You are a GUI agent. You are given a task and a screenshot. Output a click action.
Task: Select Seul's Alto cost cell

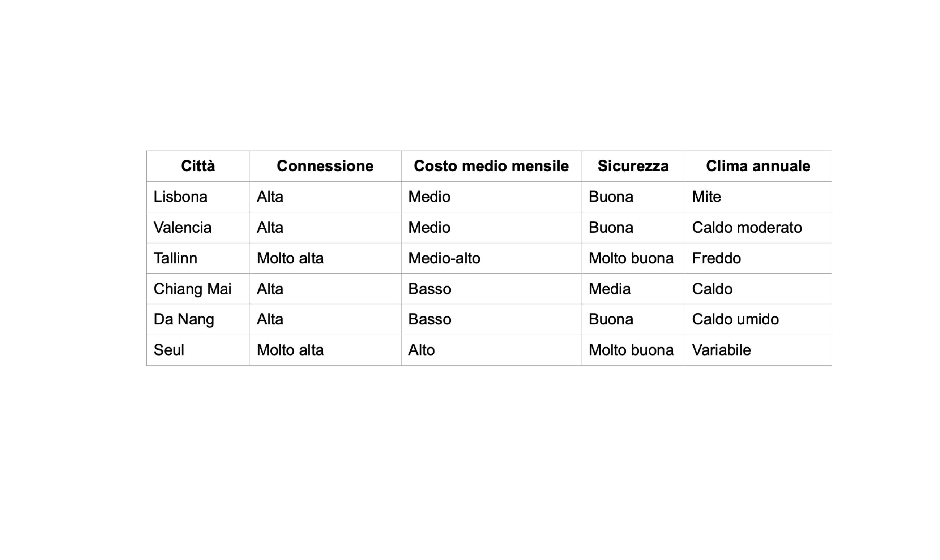tap(421, 350)
